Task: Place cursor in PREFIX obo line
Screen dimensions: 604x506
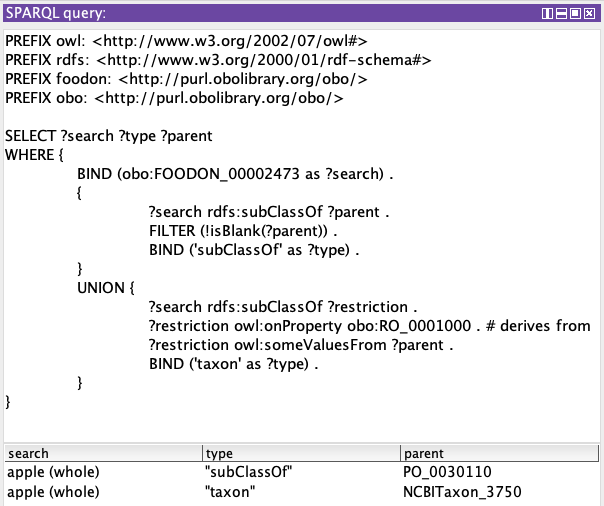Action: tap(174, 98)
